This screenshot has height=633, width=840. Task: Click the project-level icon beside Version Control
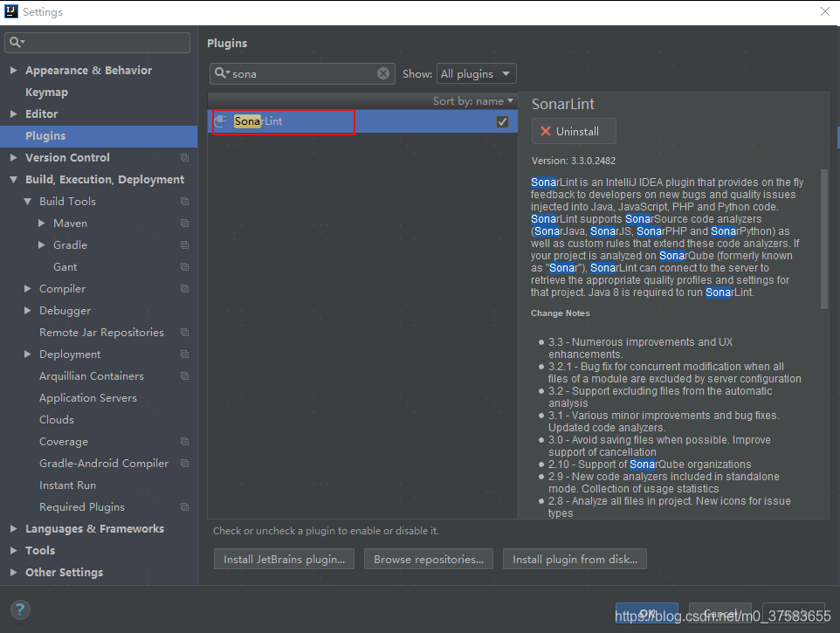pos(184,157)
